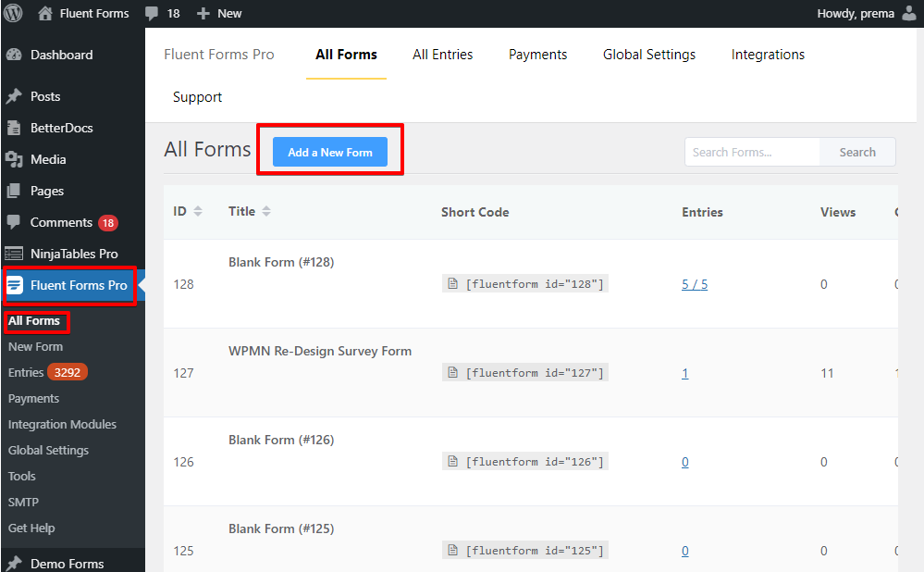
Task: Click the Posts pin icon in sidebar
Action: tap(14, 96)
